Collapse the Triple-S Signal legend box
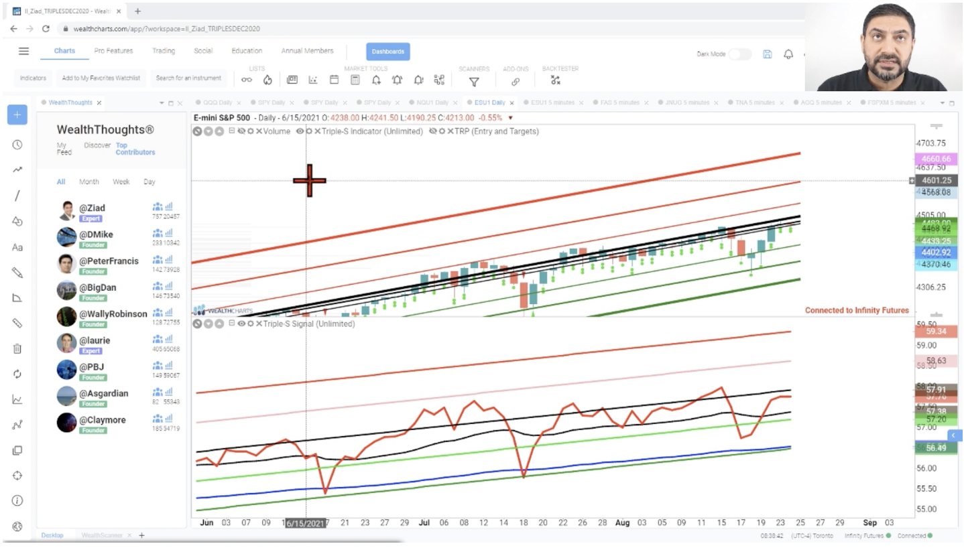964x560 pixels. pyautogui.click(x=232, y=324)
